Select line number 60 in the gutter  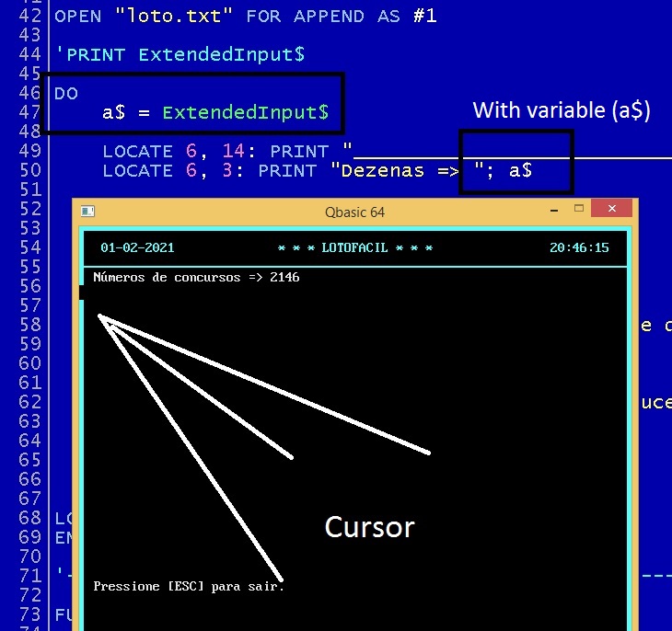point(30,363)
